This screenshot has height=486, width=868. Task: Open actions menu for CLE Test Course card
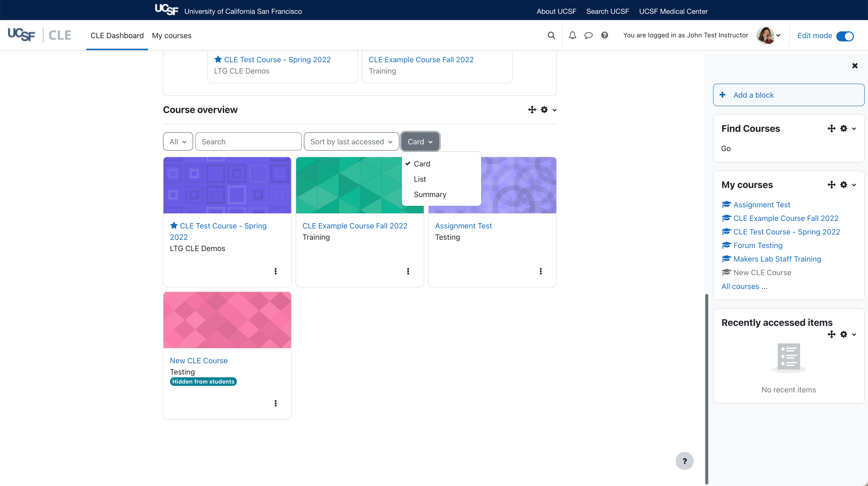click(276, 271)
